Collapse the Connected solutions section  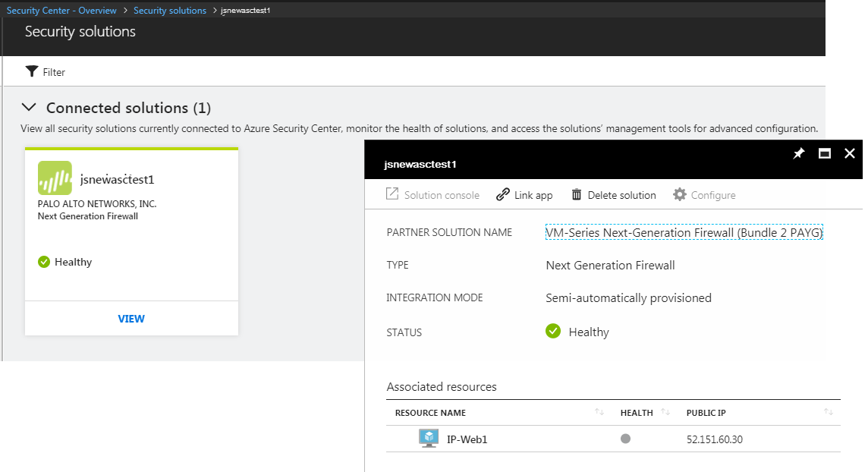point(29,108)
